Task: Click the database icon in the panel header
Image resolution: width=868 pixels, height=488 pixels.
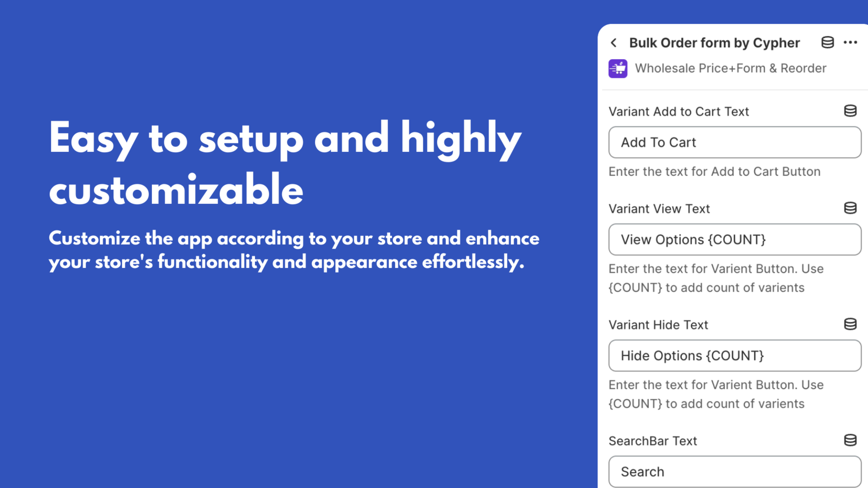Action: tap(827, 42)
